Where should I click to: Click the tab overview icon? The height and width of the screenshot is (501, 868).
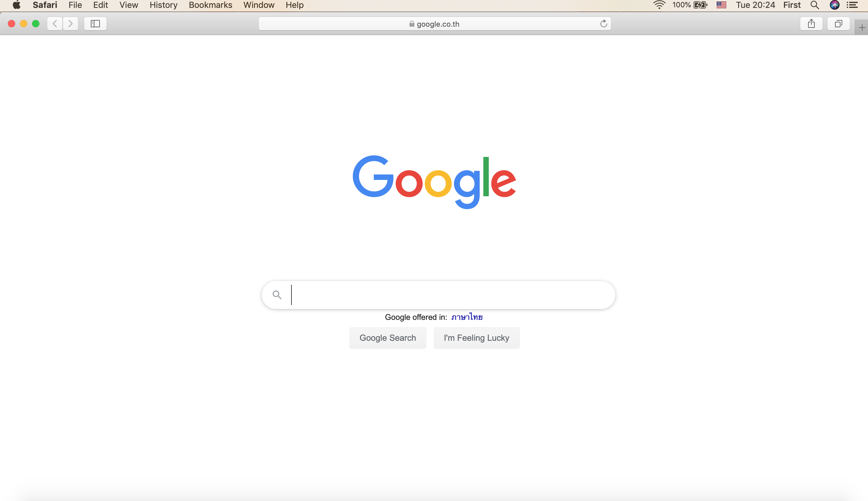(x=838, y=23)
